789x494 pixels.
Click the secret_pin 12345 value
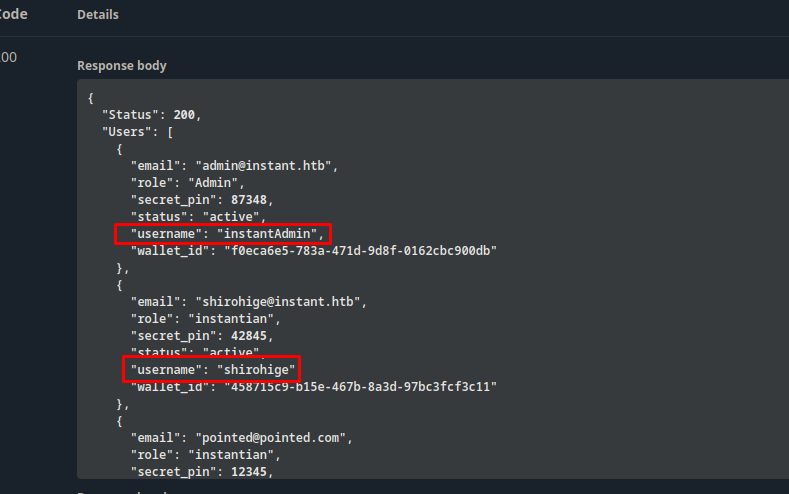pyautogui.click(x=249, y=472)
